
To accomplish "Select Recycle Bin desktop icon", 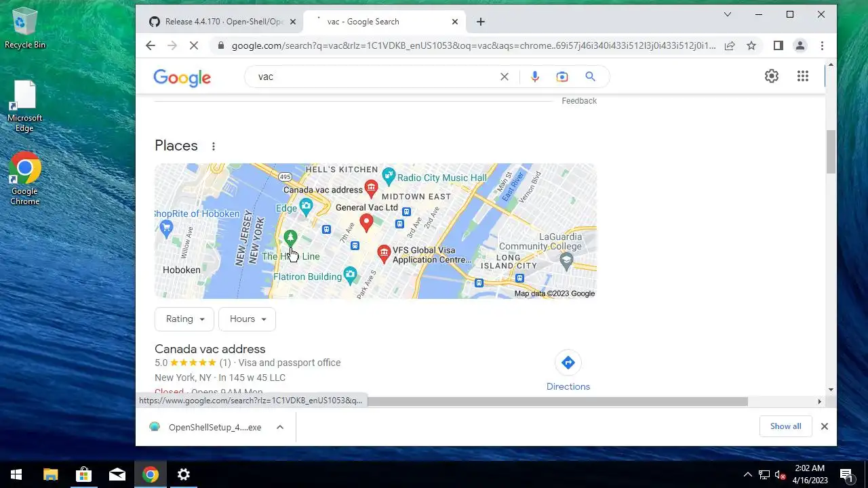I will pyautogui.click(x=25, y=28).
